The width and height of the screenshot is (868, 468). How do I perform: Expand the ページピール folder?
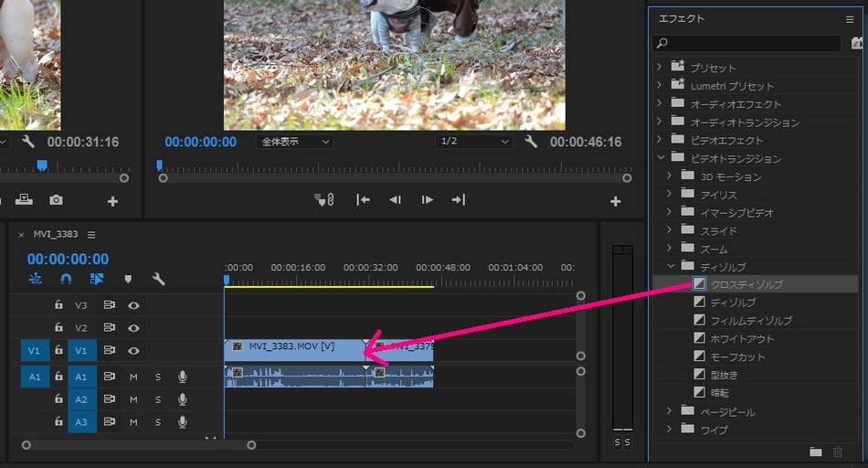point(669,411)
